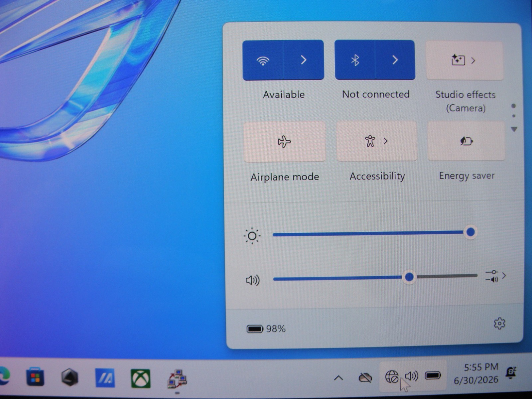Open Wi-Fi network list chevron
The width and height of the screenshot is (532, 399).
[x=304, y=60]
